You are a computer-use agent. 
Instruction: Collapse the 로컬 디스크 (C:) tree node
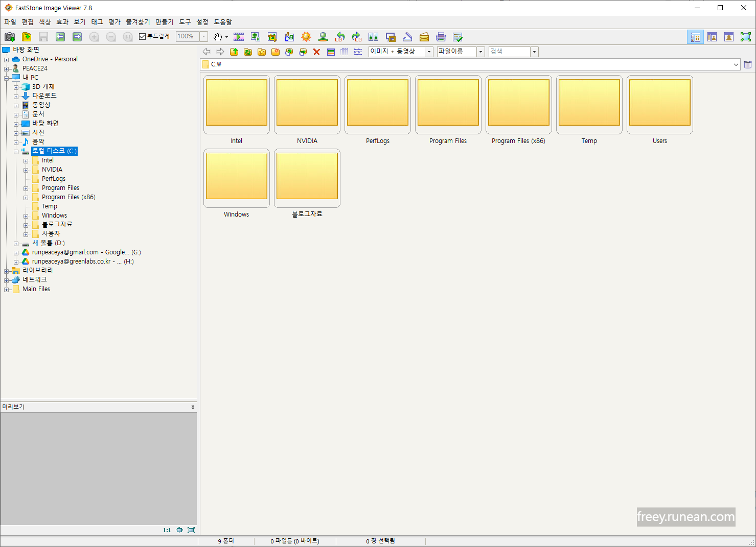[x=16, y=152]
